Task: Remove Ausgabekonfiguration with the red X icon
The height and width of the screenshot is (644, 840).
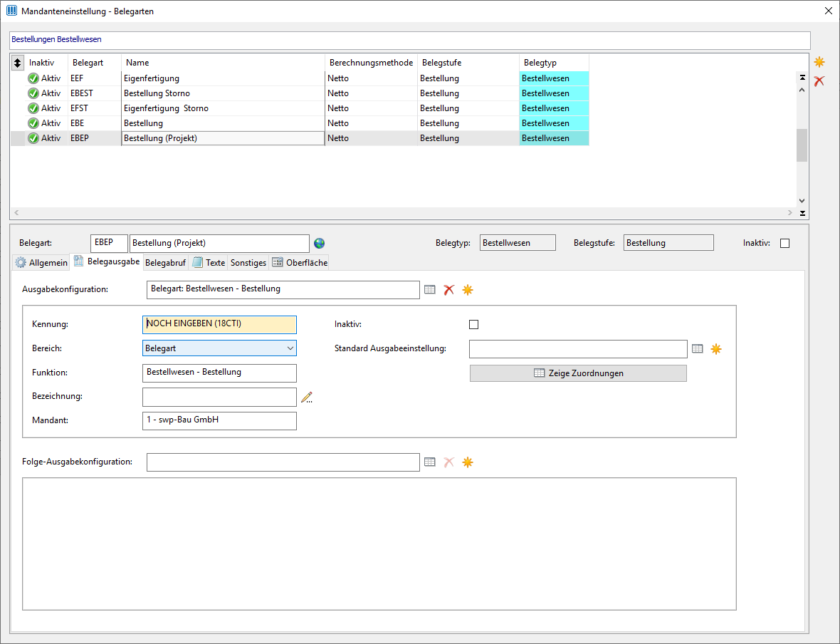Action: tap(449, 289)
